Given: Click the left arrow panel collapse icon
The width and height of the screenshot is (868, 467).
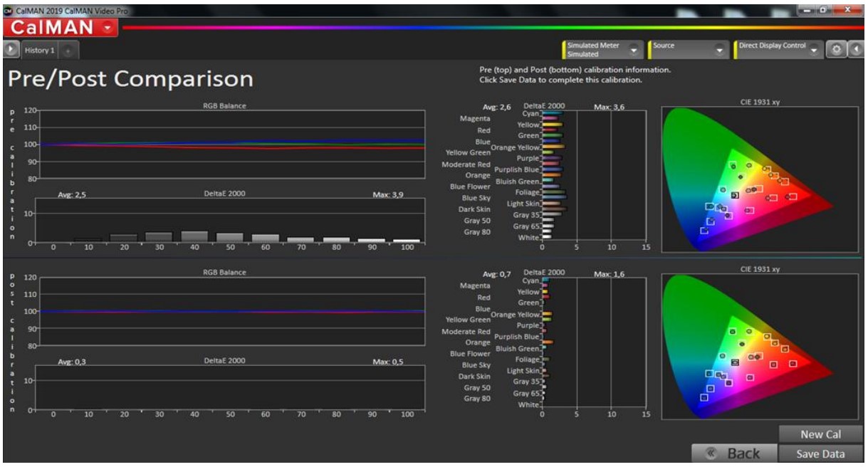Looking at the screenshot, I should pyautogui.click(x=855, y=51).
